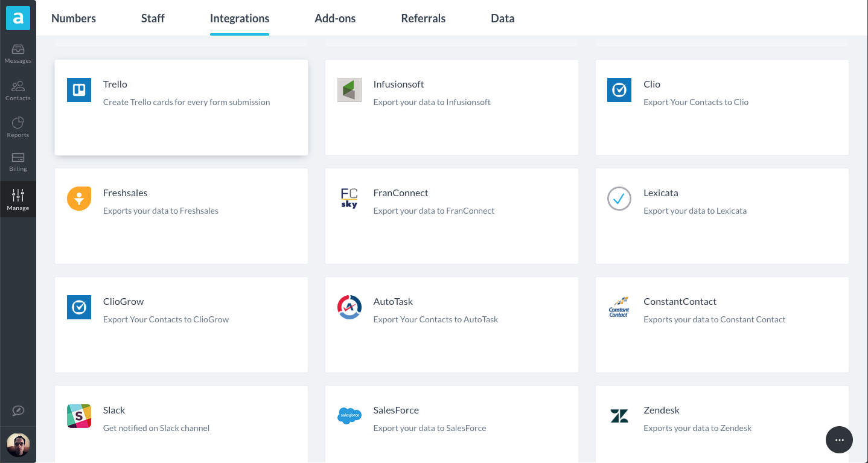
Task: Click 'Exports your data to Constant Contact' text
Action: coord(715,319)
